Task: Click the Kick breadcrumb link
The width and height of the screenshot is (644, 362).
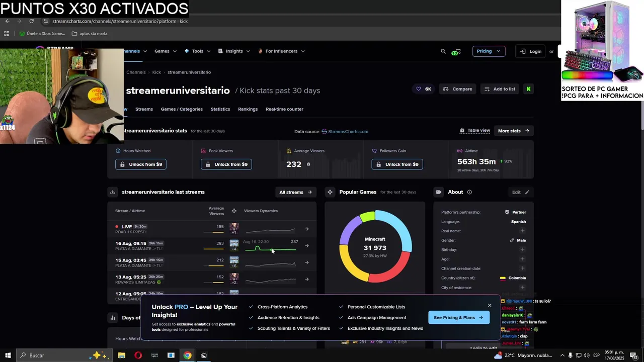Action: pyautogui.click(x=156, y=72)
